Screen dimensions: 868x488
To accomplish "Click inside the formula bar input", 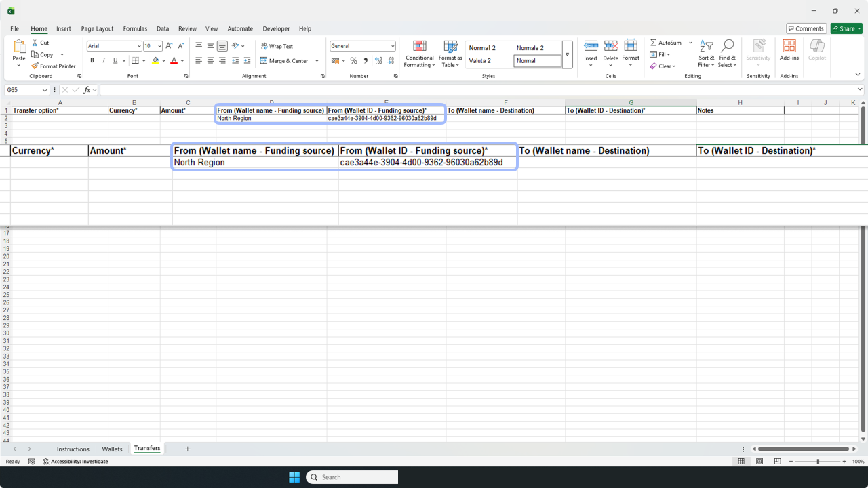I will click(477, 90).
